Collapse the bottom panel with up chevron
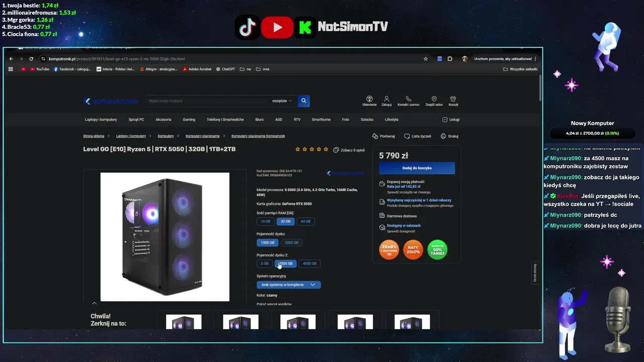644x362 pixels. (94, 303)
